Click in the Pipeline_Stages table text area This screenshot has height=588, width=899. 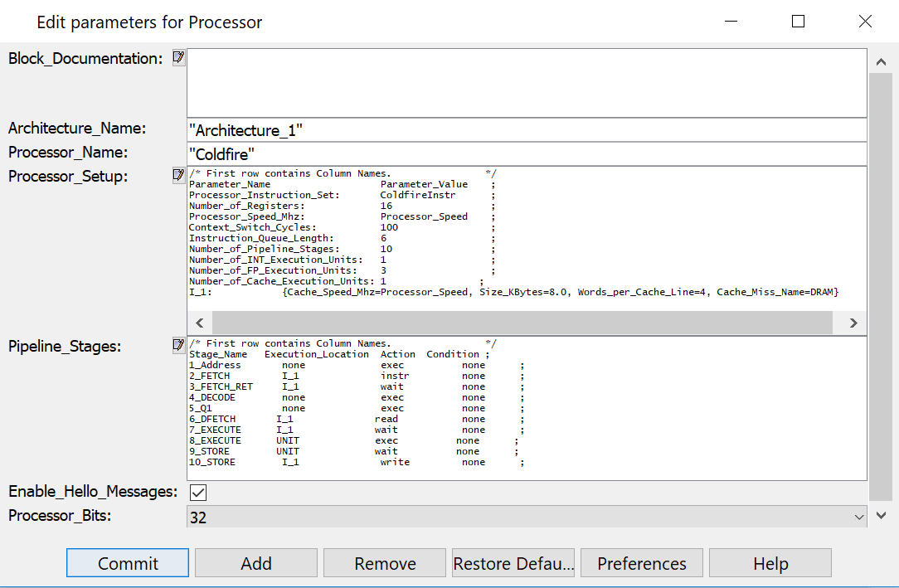click(x=527, y=408)
